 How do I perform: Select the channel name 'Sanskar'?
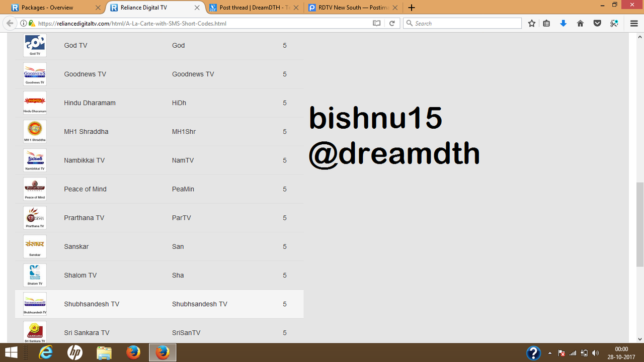[x=76, y=246]
